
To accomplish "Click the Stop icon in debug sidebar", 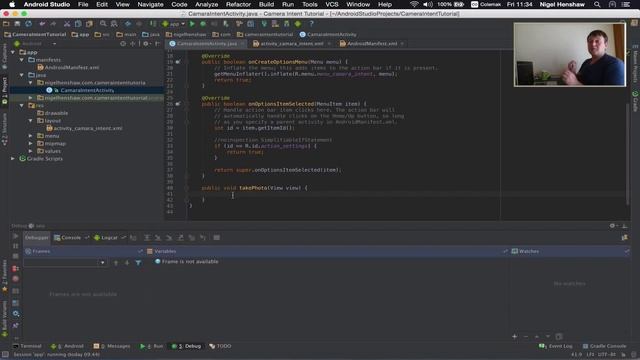I will click(16, 256).
